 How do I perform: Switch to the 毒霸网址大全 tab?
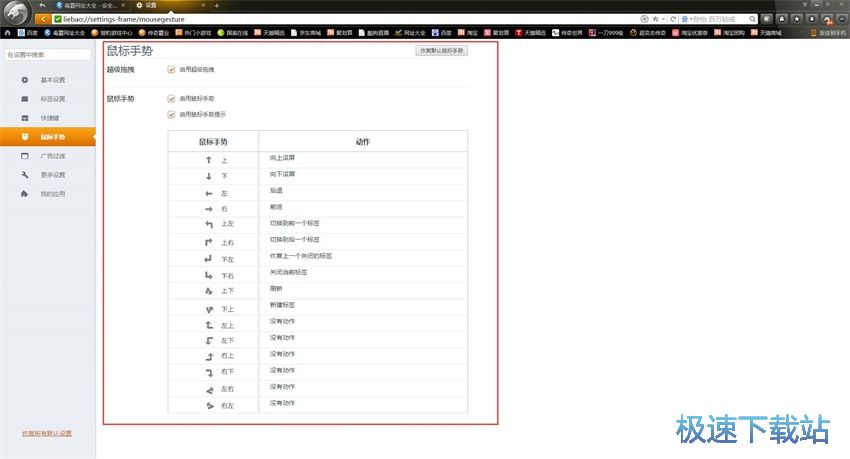tap(89, 5)
